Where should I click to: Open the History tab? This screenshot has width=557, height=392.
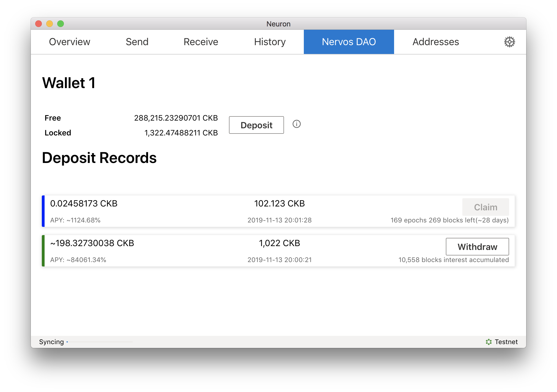click(270, 42)
